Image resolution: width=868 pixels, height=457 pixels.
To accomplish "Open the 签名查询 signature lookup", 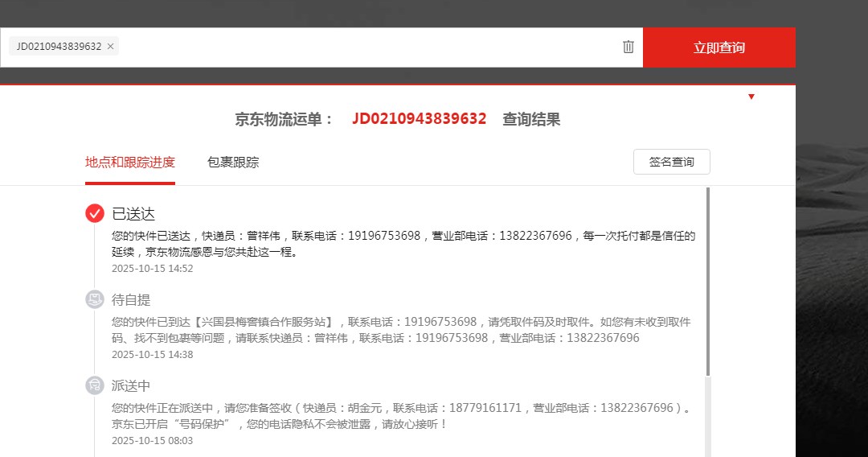I will (671, 162).
